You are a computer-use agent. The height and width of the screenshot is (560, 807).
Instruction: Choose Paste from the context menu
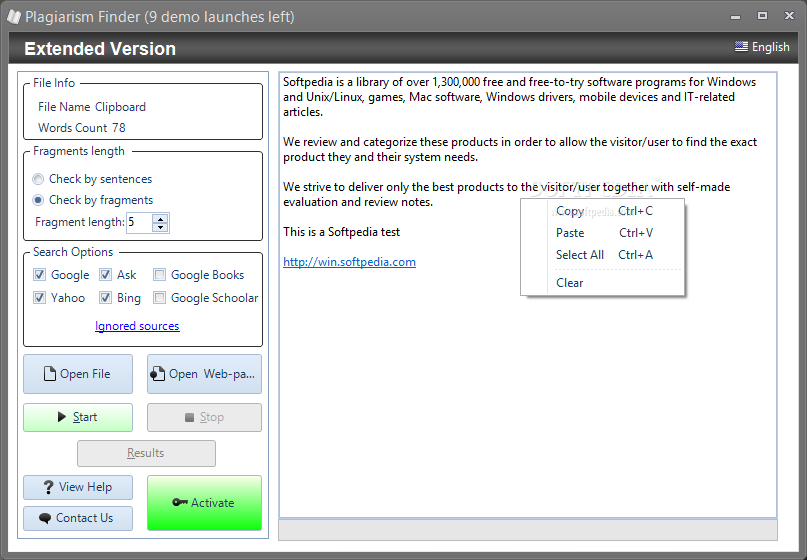coord(603,233)
